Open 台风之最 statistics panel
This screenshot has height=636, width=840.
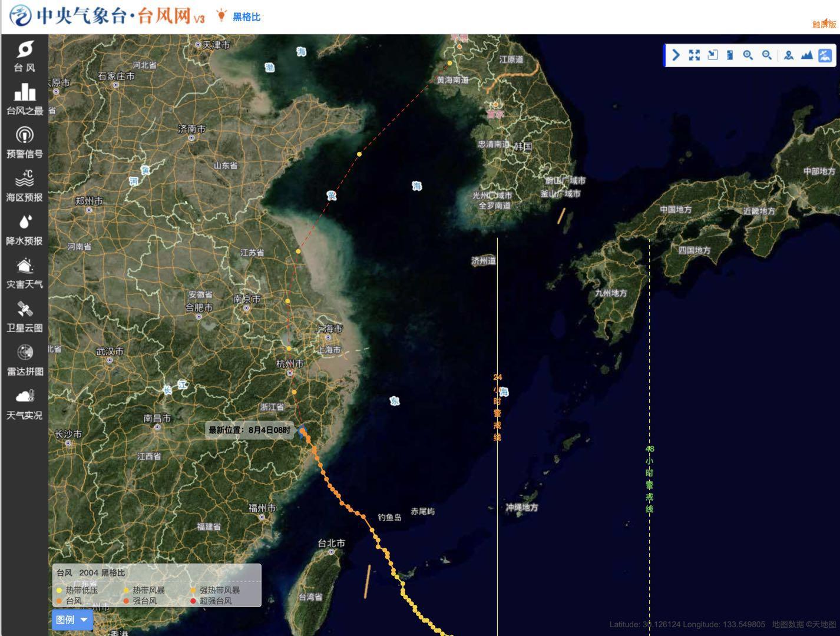pyautogui.click(x=24, y=99)
